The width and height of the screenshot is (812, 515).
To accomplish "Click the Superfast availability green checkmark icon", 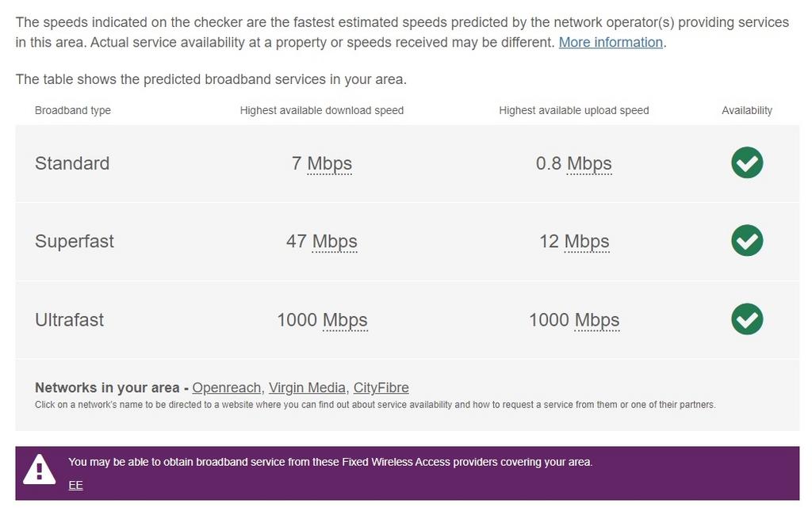I will tap(747, 240).
